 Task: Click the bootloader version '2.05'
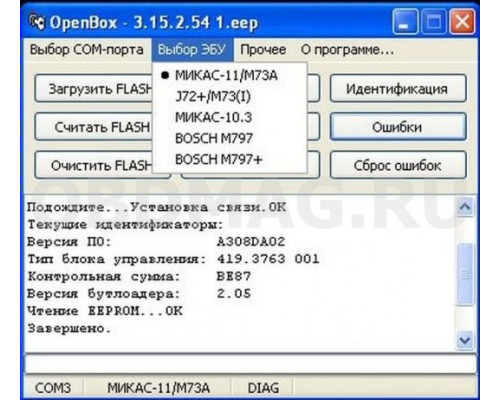pos(234,294)
